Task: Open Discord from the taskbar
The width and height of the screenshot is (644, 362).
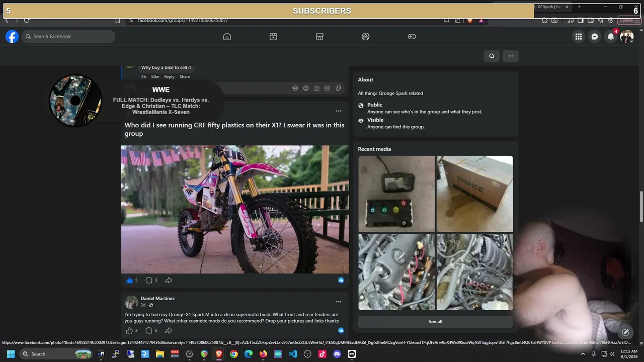Action: [337, 354]
